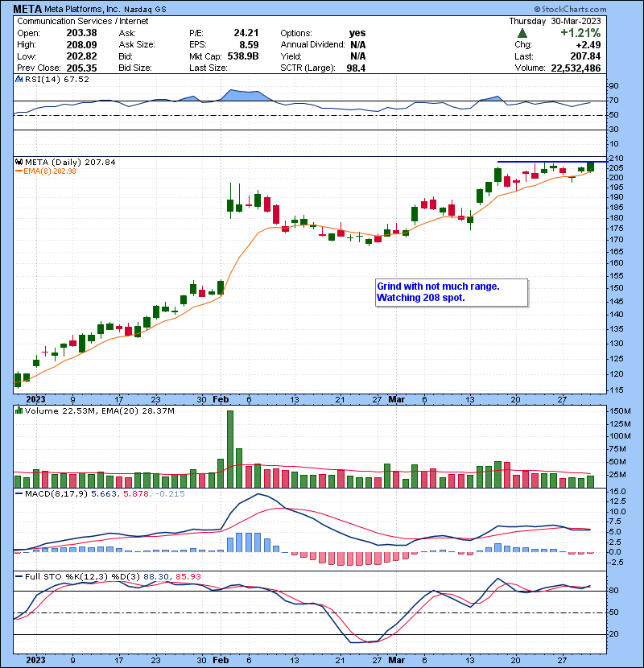Click the Annual Dividend label
644x668 pixels.
click(x=312, y=45)
